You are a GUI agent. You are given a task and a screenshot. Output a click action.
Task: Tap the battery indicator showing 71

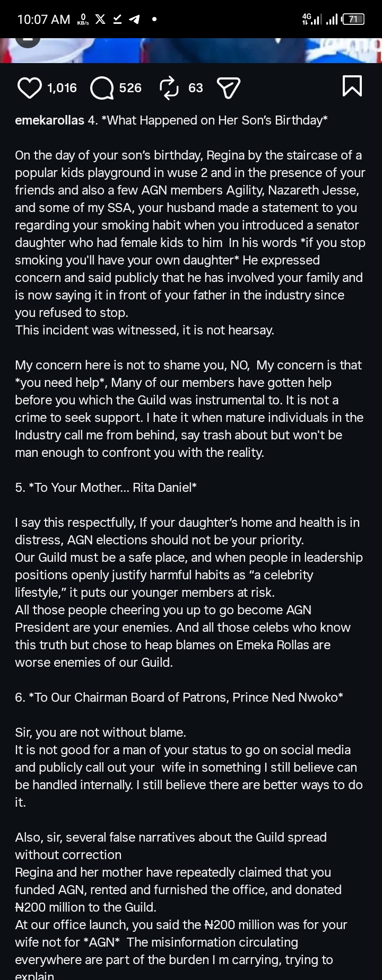pyautogui.click(x=353, y=20)
